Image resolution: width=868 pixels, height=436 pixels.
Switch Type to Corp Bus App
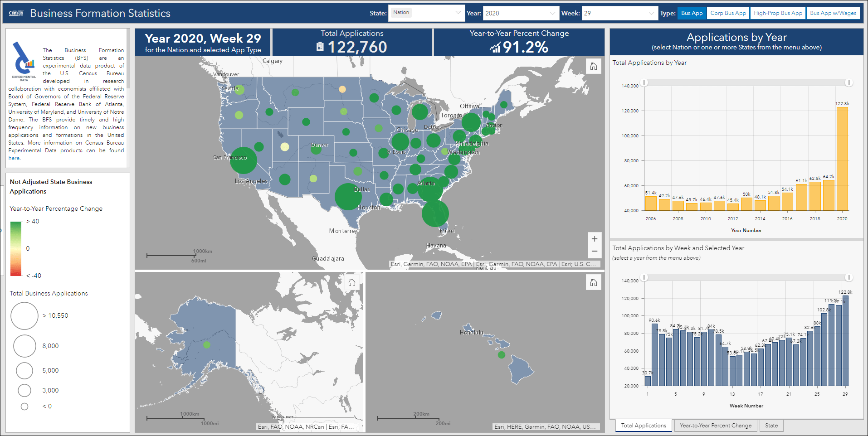pyautogui.click(x=728, y=13)
